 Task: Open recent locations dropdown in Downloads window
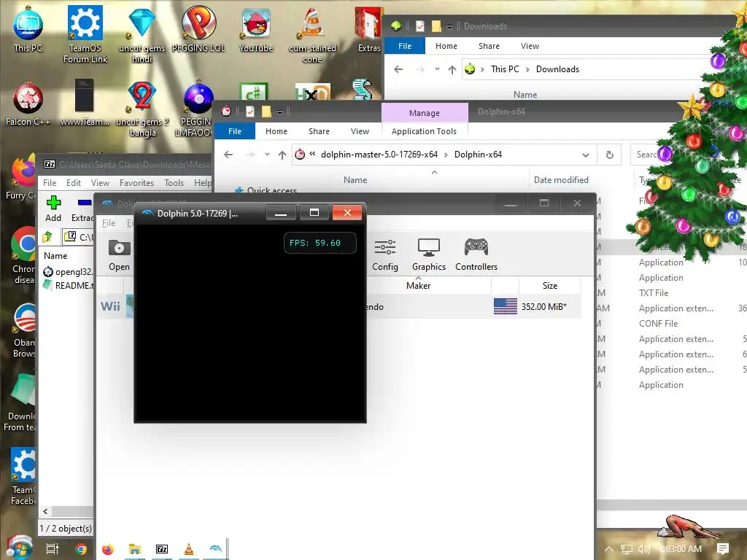[437, 69]
